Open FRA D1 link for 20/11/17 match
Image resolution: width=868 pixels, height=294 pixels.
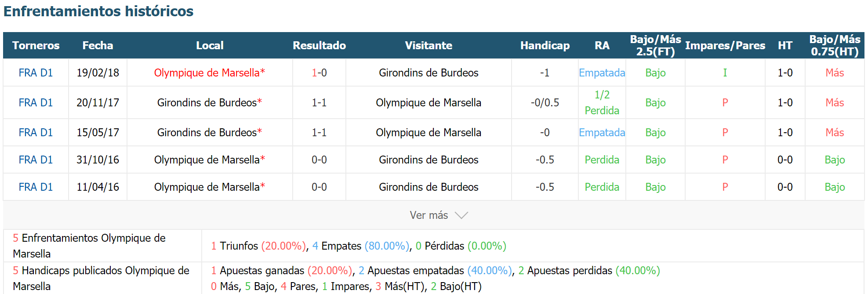(36, 103)
